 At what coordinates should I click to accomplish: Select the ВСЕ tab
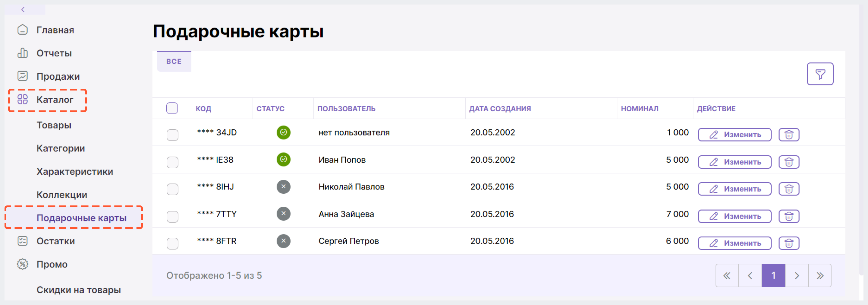(x=174, y=62)
